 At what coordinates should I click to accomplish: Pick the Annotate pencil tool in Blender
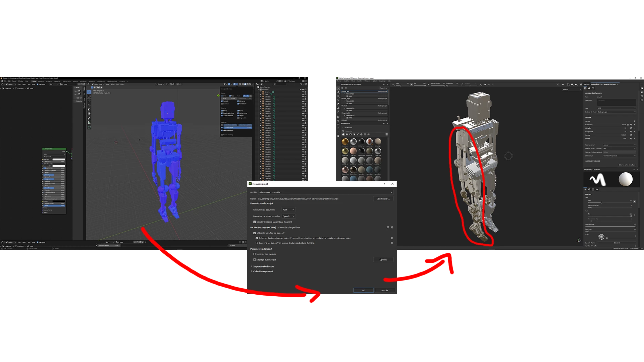[x=89, y=118]
